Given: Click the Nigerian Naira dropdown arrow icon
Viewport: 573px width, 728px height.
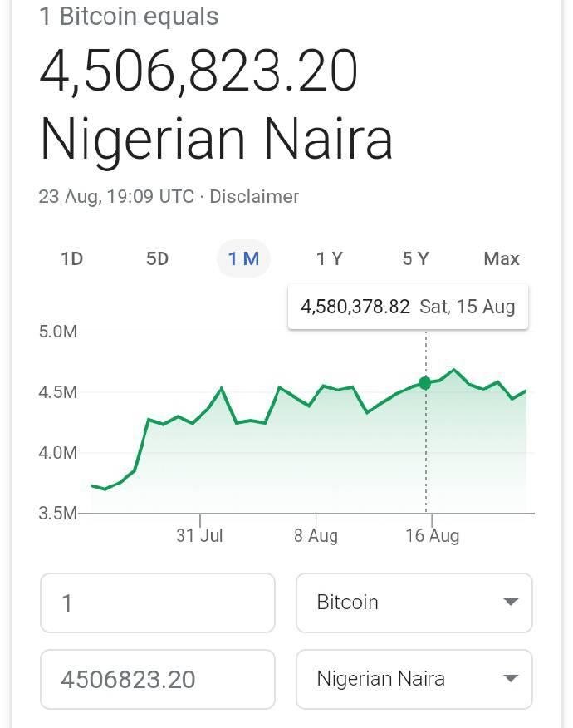Looking at the screenshot, I should (511, 679).
